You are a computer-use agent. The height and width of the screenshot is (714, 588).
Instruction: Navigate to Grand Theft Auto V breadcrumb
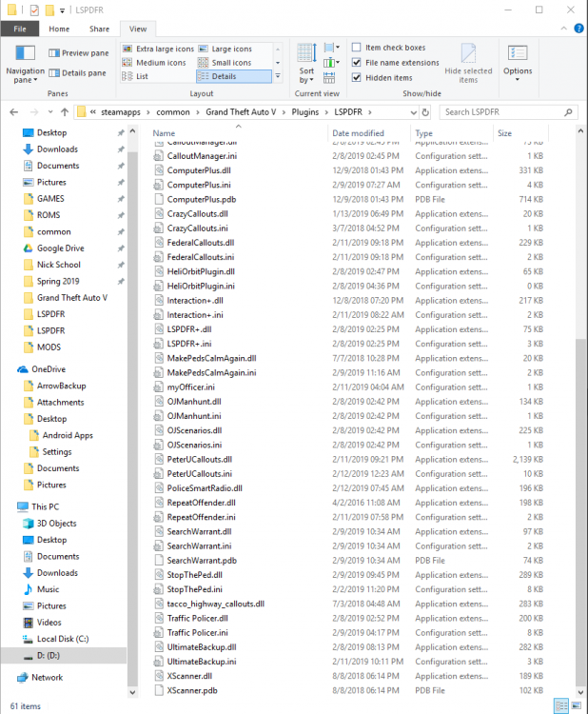click(241, 112)
